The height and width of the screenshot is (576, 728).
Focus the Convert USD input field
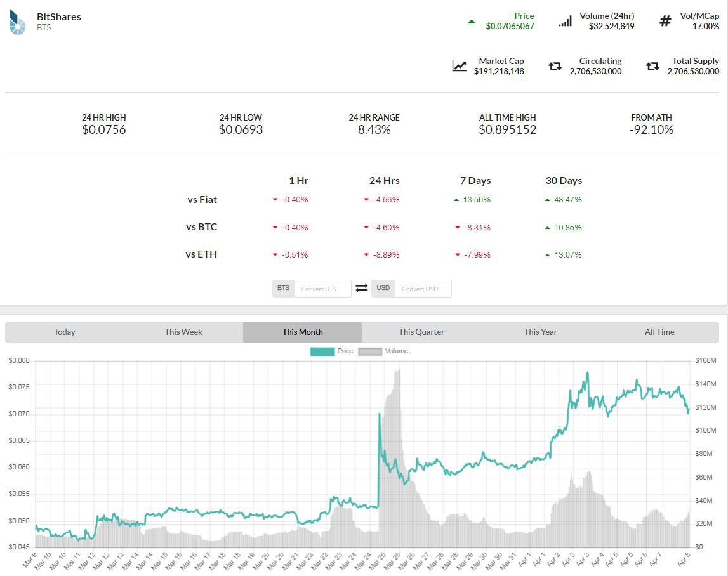[x=423, y=289]
